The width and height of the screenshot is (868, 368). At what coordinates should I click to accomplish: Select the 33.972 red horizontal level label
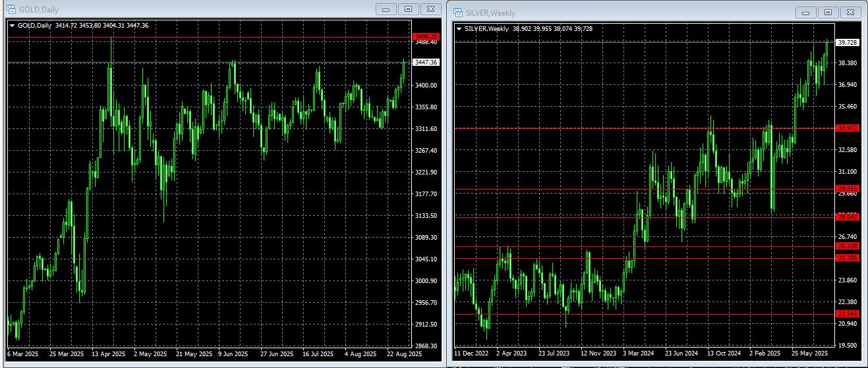[x=847, y=128]
